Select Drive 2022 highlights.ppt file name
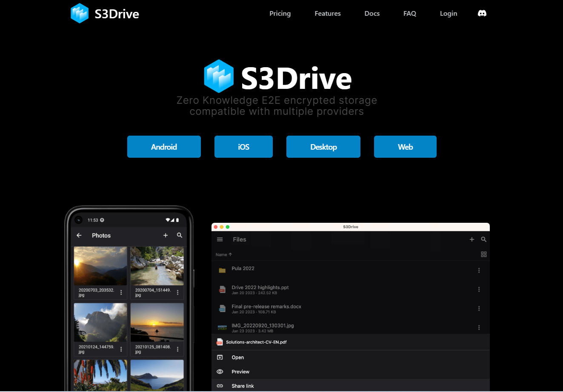563x392 pixels. click(x=260, y=287)
